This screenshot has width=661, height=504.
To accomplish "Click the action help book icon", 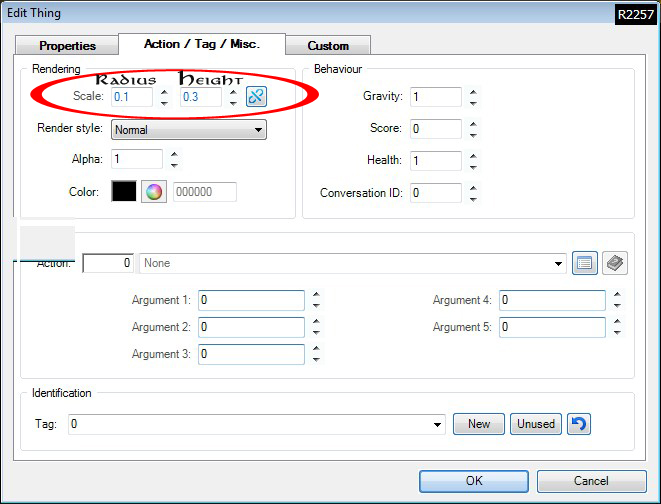I will [x=615, y=263].
